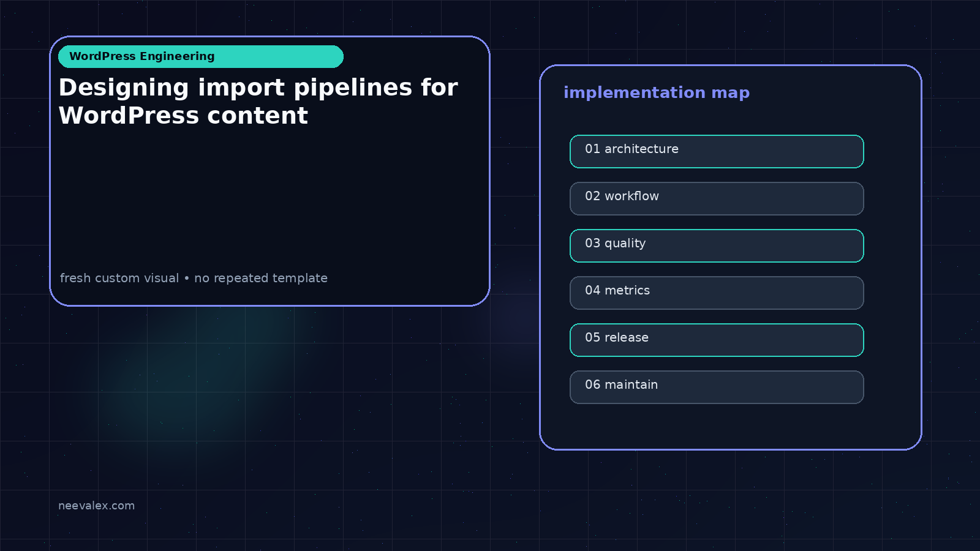
Task: Choose the 04 metrics entry
Action: 717,293
